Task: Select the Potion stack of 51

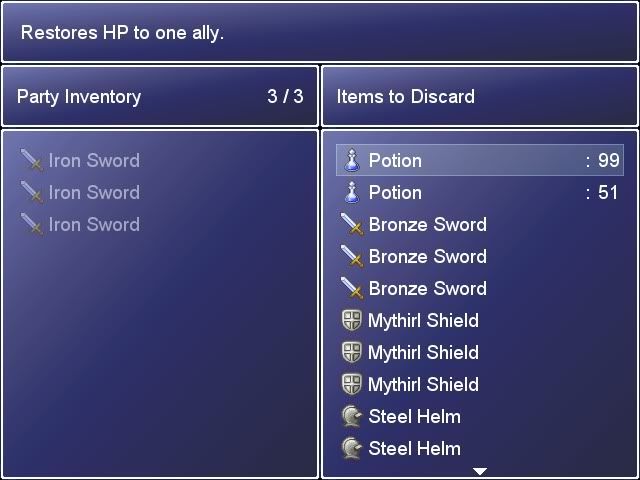Action: coord(480,192)
